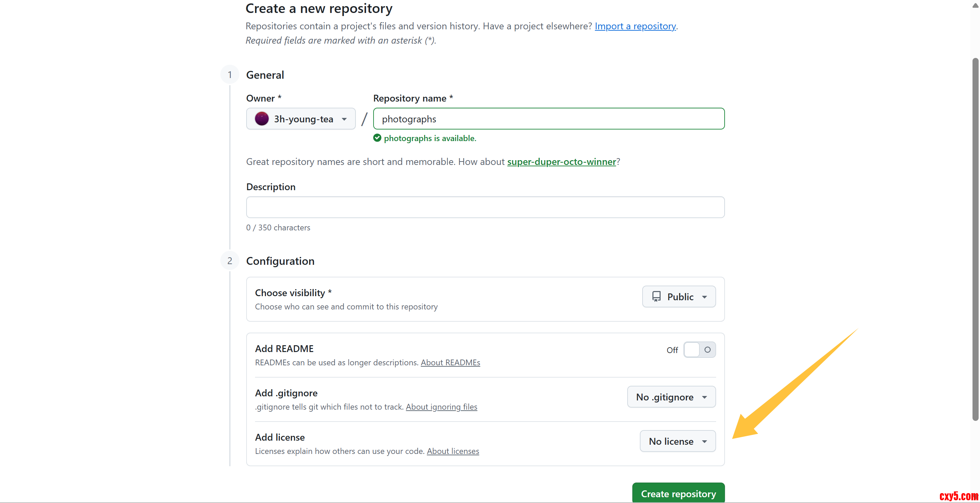Image resolution: width=980 pixels, height=503 pixels.
Task: Expand the Public visibility dropdown
Action: coord(679,296)
